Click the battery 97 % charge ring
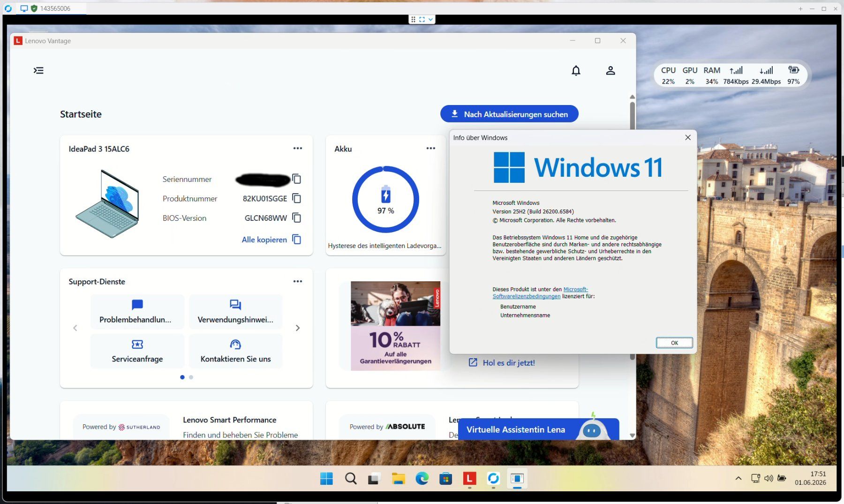This screenshot has width=844, height=504. (x=385, y=199)
